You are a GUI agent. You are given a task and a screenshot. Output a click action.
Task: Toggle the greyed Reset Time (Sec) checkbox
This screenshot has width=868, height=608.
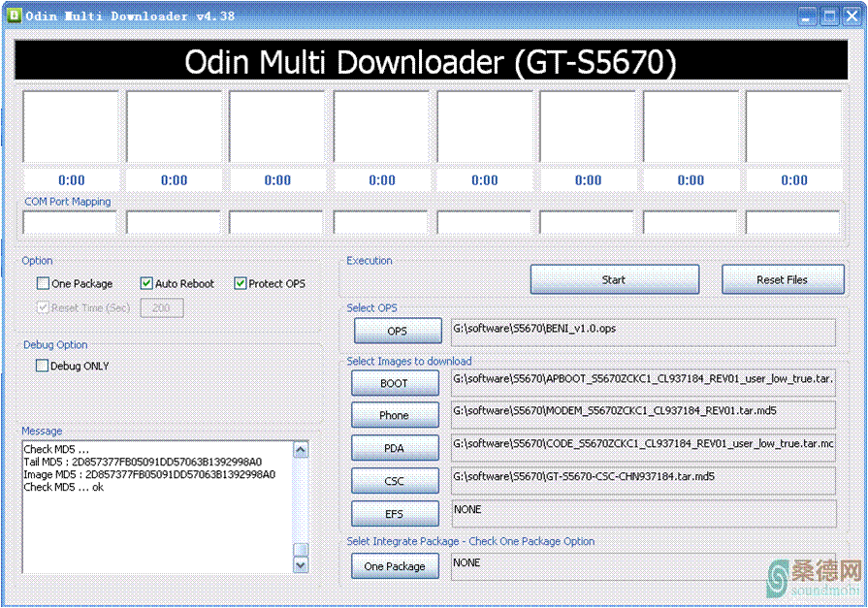(x=43, y=307)
